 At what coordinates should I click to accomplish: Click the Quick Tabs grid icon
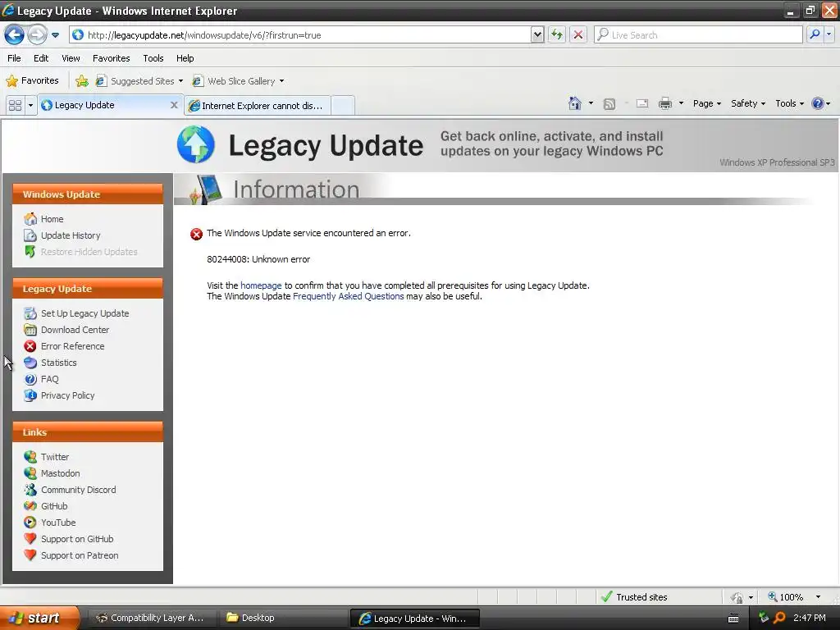[15, 105]
